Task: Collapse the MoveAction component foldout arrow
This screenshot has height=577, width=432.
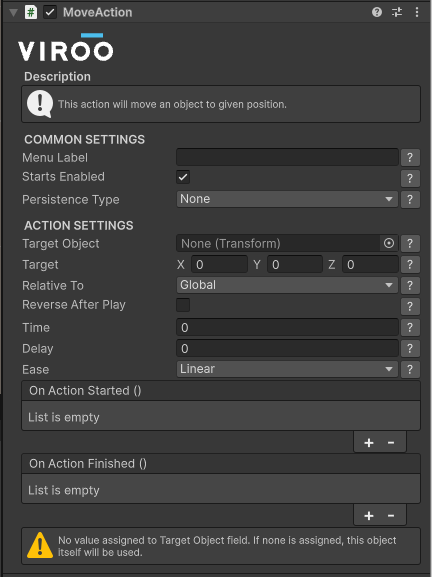Action: coord(14,13)
